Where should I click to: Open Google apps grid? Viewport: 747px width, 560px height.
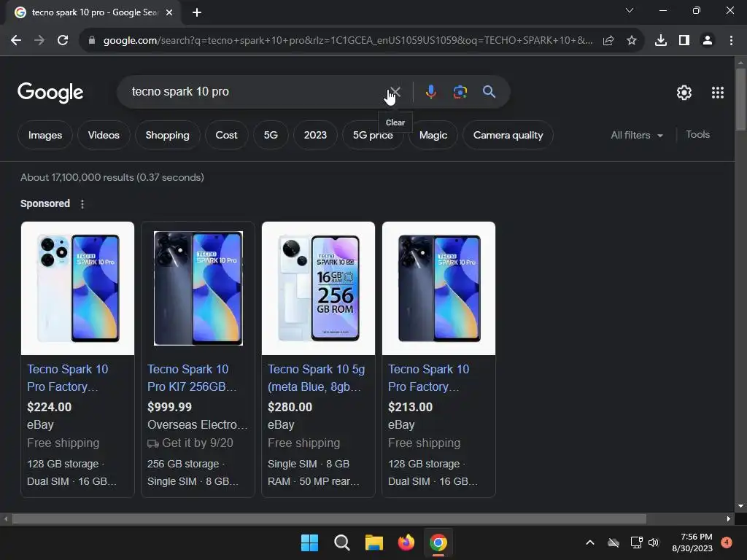(718, 93)
